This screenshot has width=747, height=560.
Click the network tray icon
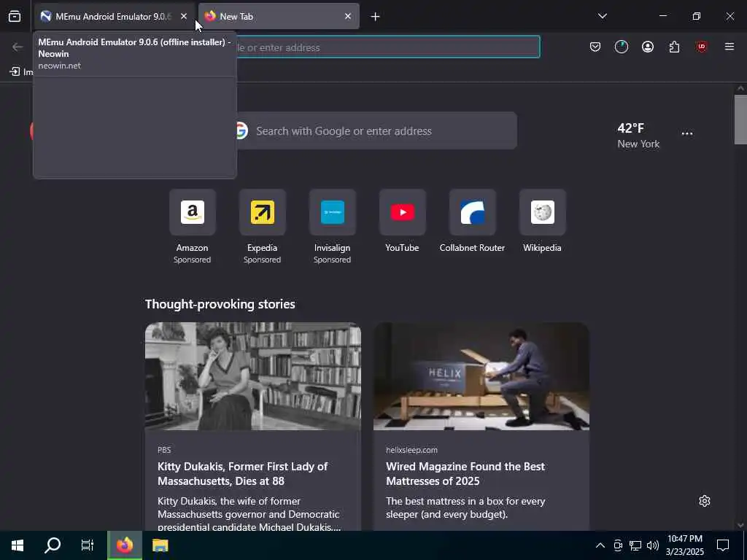click(635, 545)
